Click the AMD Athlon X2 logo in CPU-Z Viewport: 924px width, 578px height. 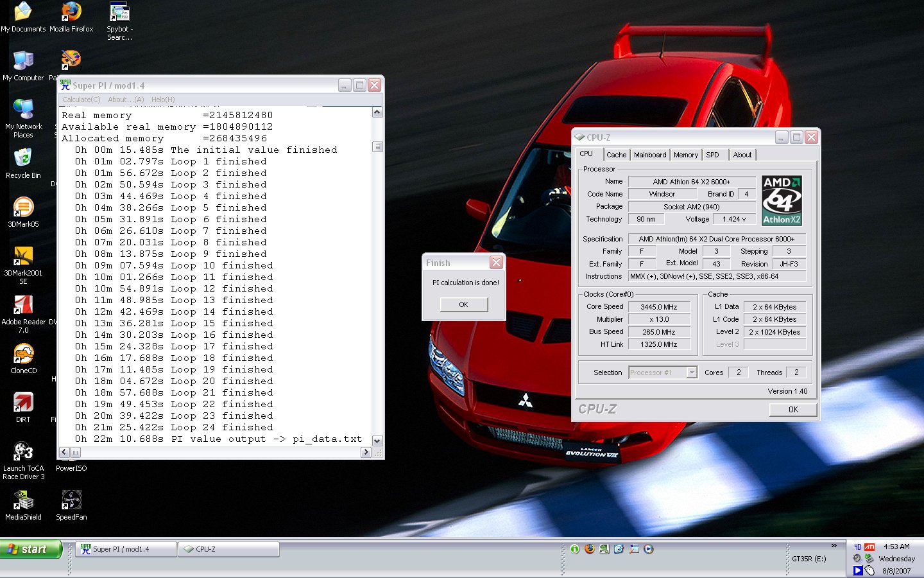[x=782, y=200]
